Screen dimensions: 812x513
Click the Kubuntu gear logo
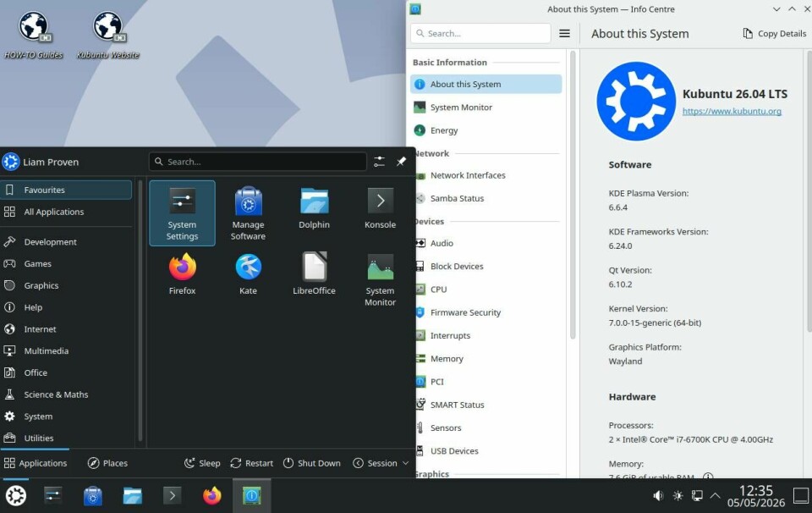click(x=636, y=101)
